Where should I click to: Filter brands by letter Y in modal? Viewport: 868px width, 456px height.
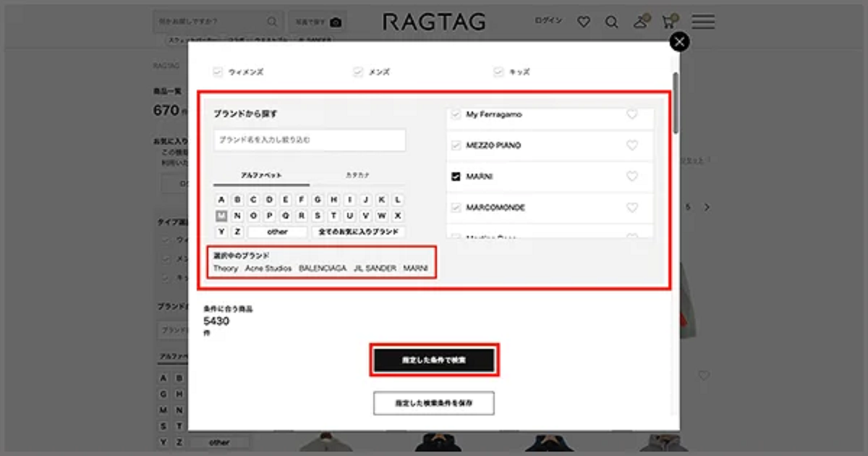point(221,232)
